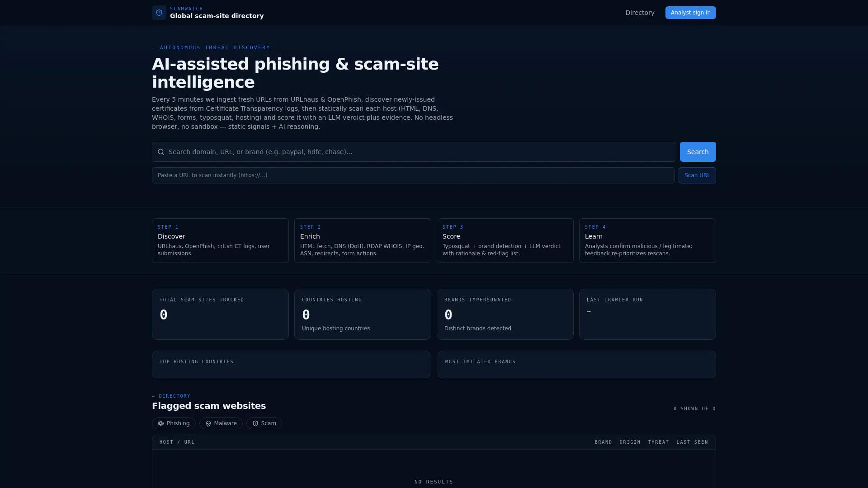Select the Step 3 Score card
The width and height of the screenshot is (868, 488).
coord(505,240)
